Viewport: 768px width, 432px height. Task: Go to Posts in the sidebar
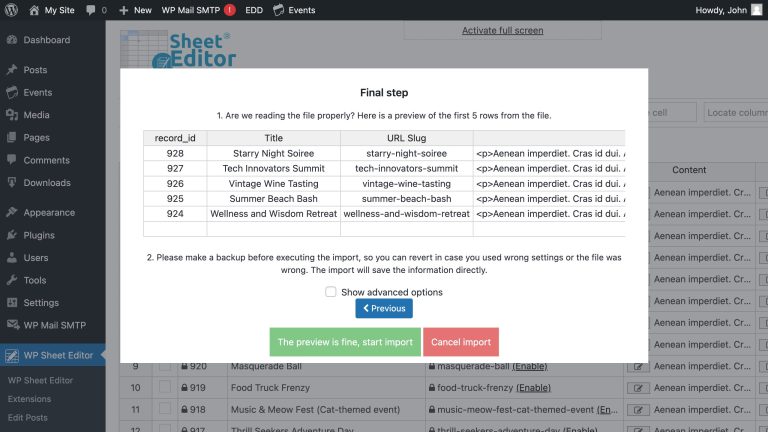tap(35, 70)
